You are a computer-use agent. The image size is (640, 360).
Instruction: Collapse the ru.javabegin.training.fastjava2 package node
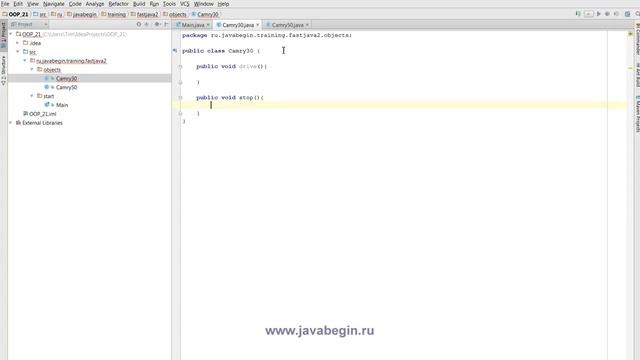pyautogui.click(x=25, y=60)
